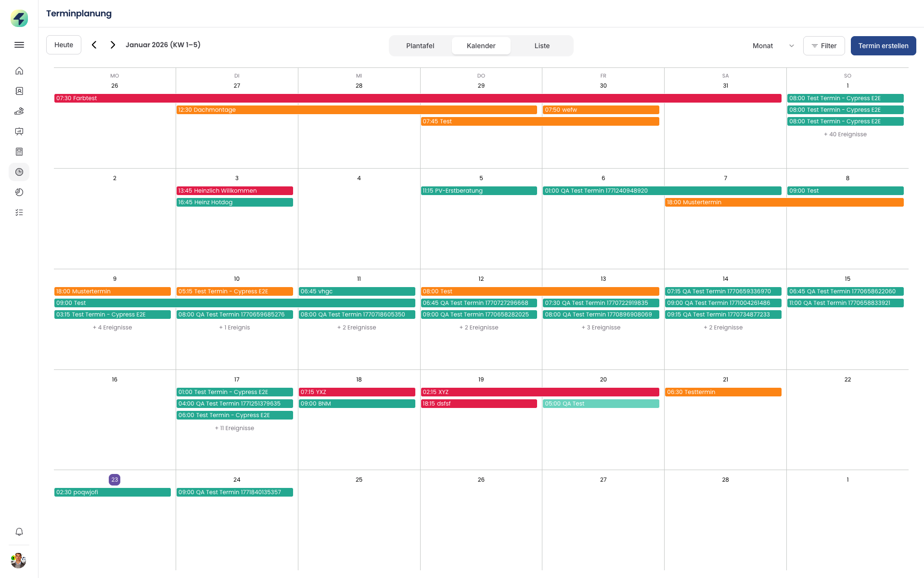The image size is (924, 578).
Task: Go to next month with right chevron
Action: (x=113, y=45)
